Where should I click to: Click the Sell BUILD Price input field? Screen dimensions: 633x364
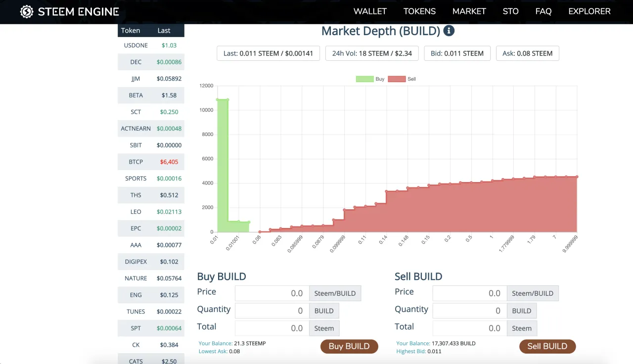(x=470, y=293)
